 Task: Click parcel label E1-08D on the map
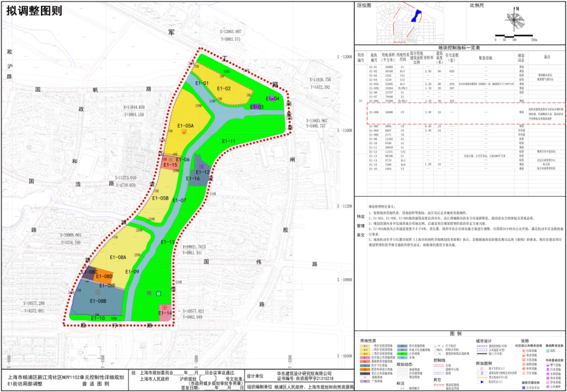[103, 277]
